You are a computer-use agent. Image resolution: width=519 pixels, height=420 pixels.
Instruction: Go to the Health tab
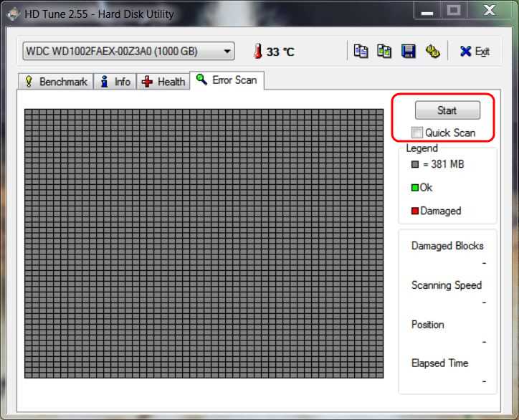click(163, 82)
